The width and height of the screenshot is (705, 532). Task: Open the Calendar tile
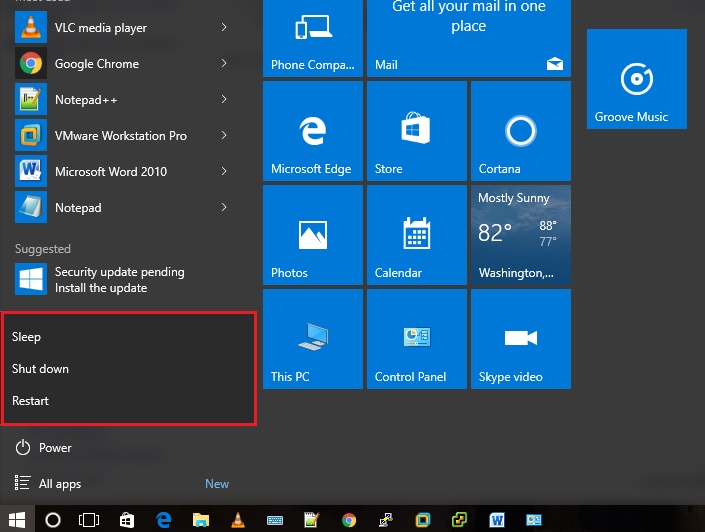[x=417, y=235]
